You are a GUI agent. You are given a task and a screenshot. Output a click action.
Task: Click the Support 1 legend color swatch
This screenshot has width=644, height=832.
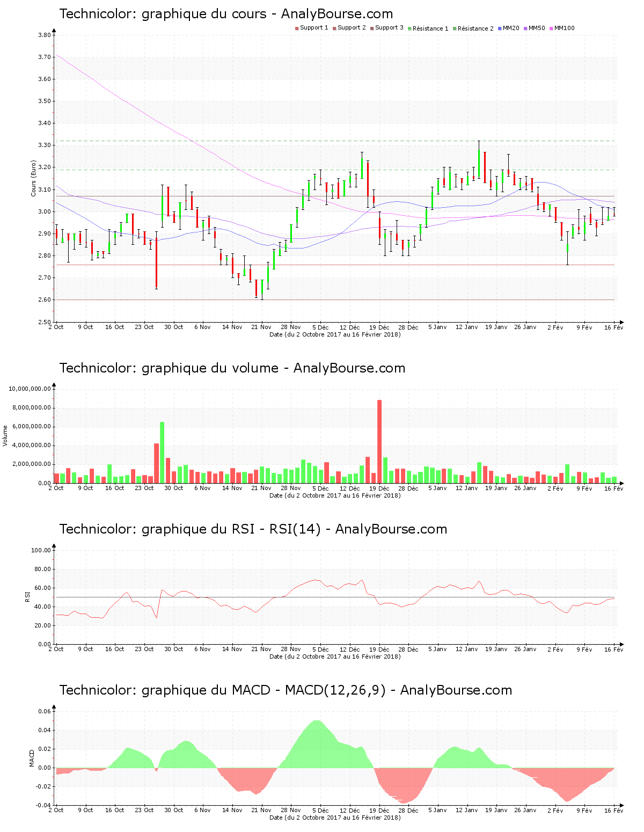[297, 28]
